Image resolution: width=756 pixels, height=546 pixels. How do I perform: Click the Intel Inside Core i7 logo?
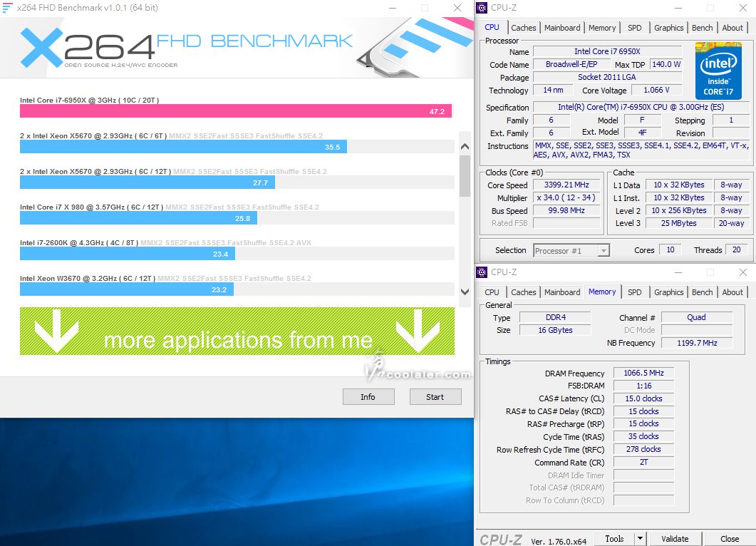[x=718, y=71]
